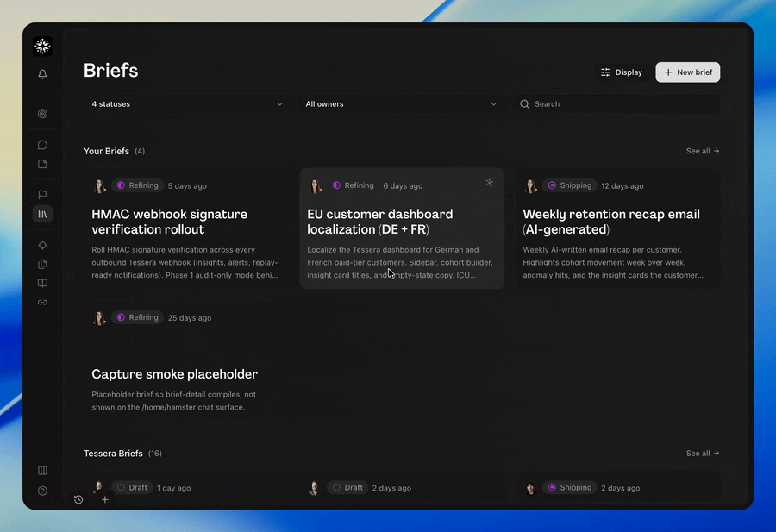Select the highlighted library icon in sidebar
This screenshot has width=776, height=532.
pyautogui.click(x=42, y=215)
